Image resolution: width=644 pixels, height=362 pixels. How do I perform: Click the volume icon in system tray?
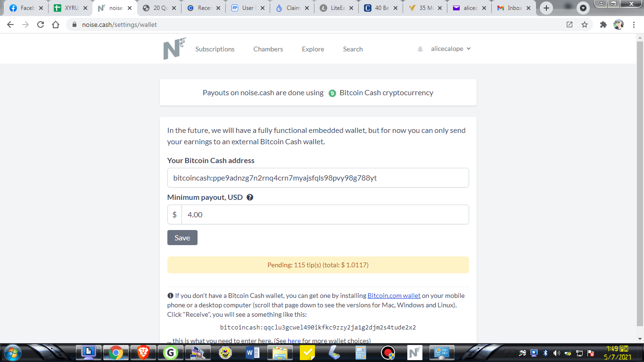[x=556, y=353]
